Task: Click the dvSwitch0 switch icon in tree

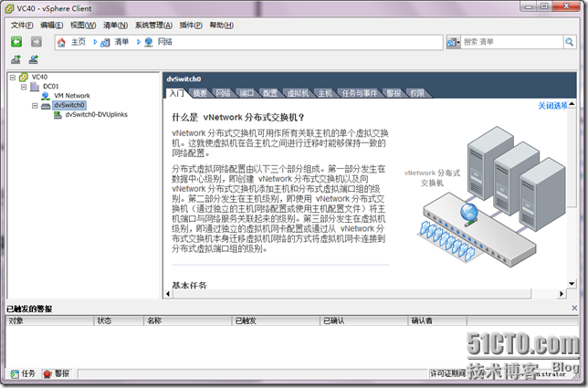Action: (x=46, y=106)
